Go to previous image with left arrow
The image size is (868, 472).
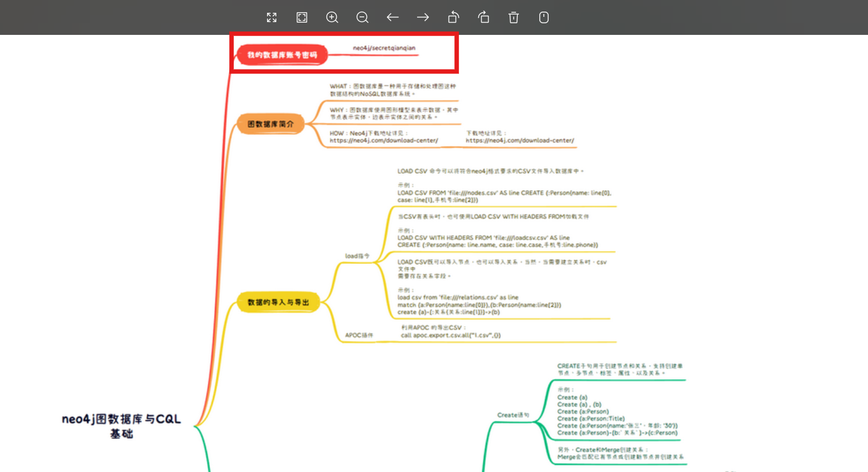(393, 17)
